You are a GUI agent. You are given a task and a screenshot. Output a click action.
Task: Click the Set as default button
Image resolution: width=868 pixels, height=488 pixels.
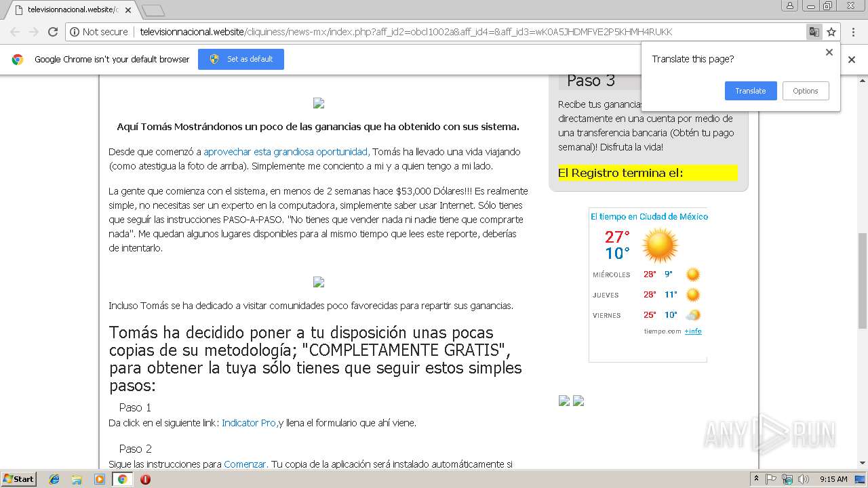pyautogui.click(x=241, y=59)
